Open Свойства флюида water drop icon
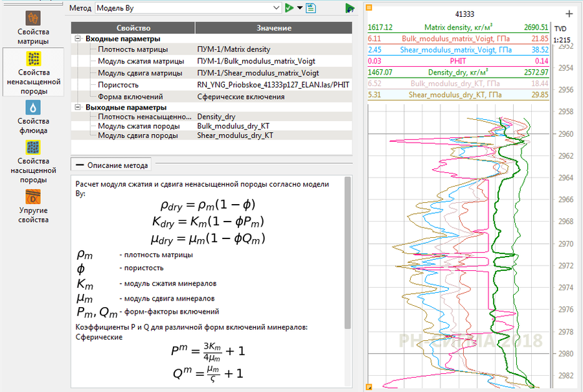Screen dimensions: 583x392 33,117
